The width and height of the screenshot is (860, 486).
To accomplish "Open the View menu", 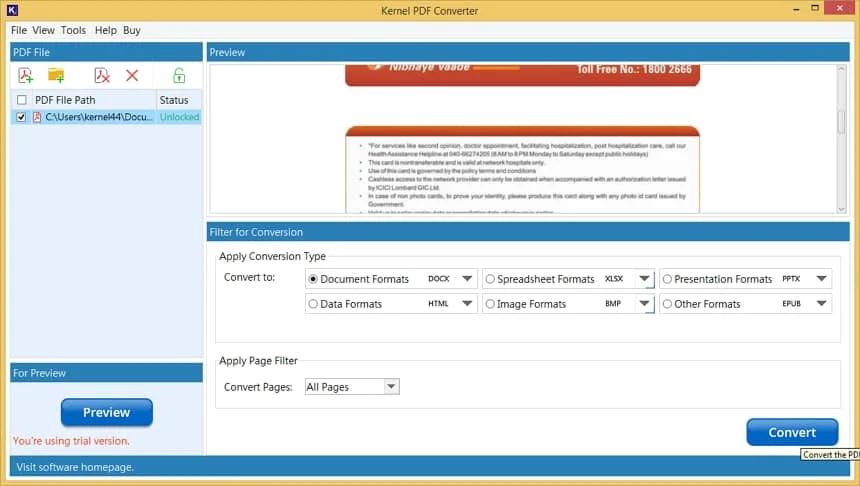I will 43,30.
